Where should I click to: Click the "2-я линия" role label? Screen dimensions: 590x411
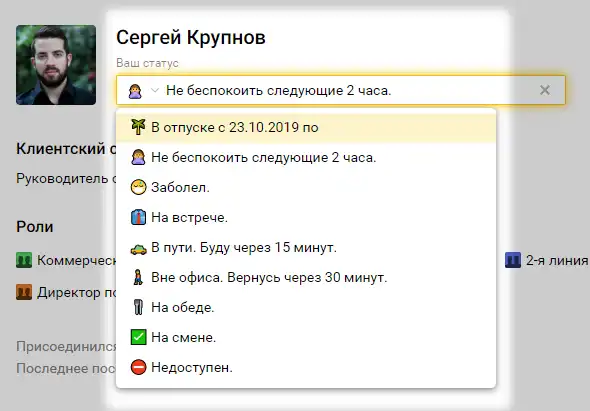[x=557, y=260]
